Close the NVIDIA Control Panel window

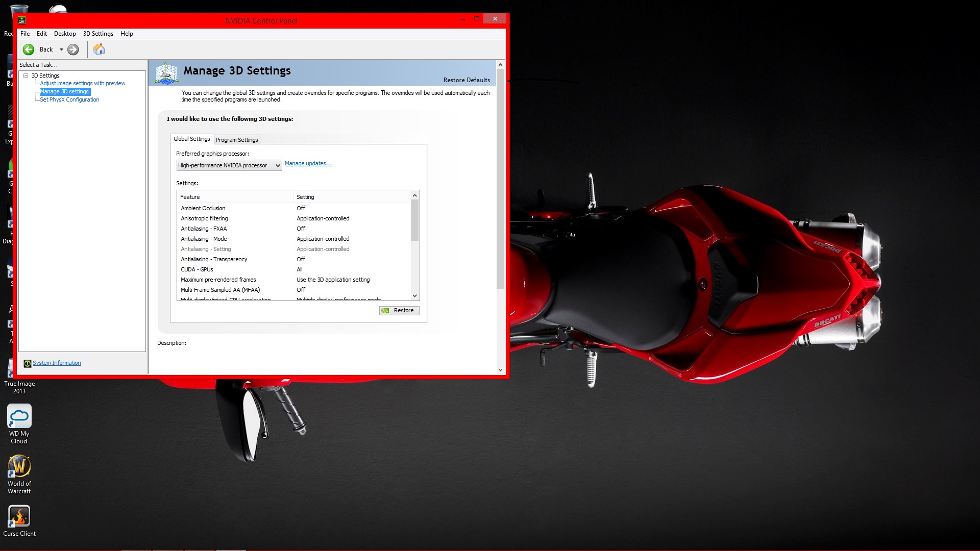[x=495, y=19]
